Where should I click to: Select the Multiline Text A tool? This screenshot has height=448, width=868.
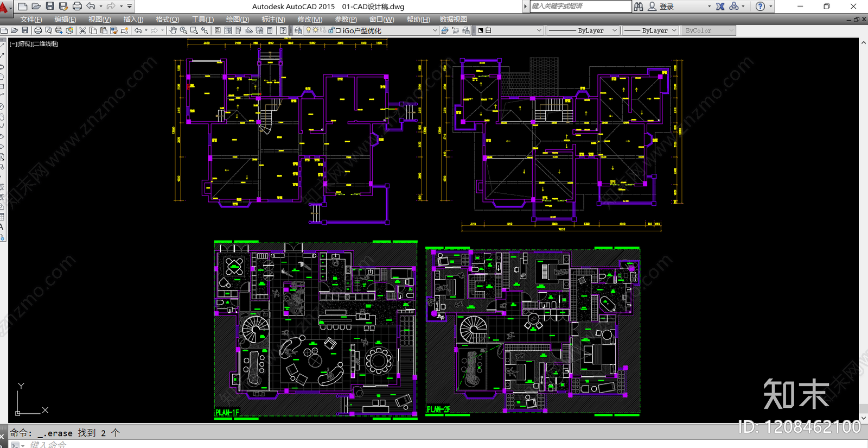pyautogui.click(x=2, y=227)
